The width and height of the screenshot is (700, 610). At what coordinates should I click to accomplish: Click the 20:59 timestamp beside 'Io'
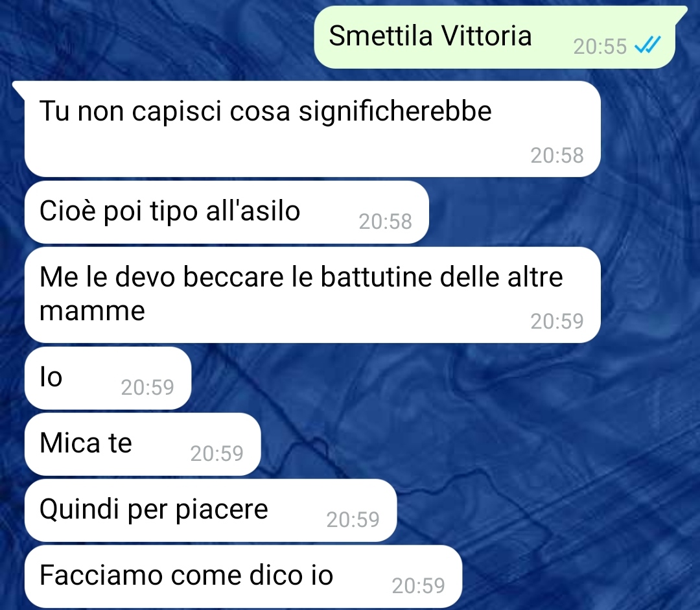147,387
